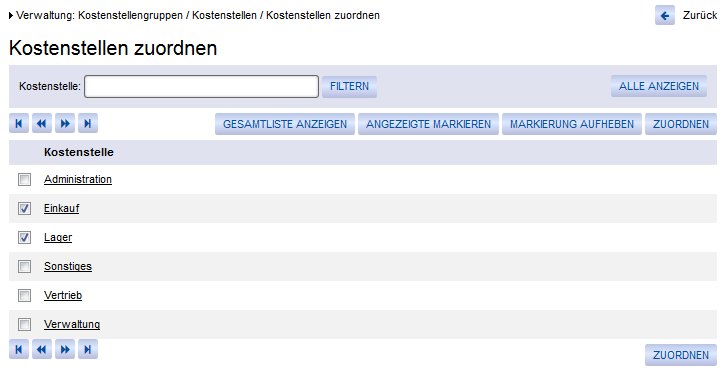Click the Zurück back arrow icon
723x377 pixels.
coord(665,16)
